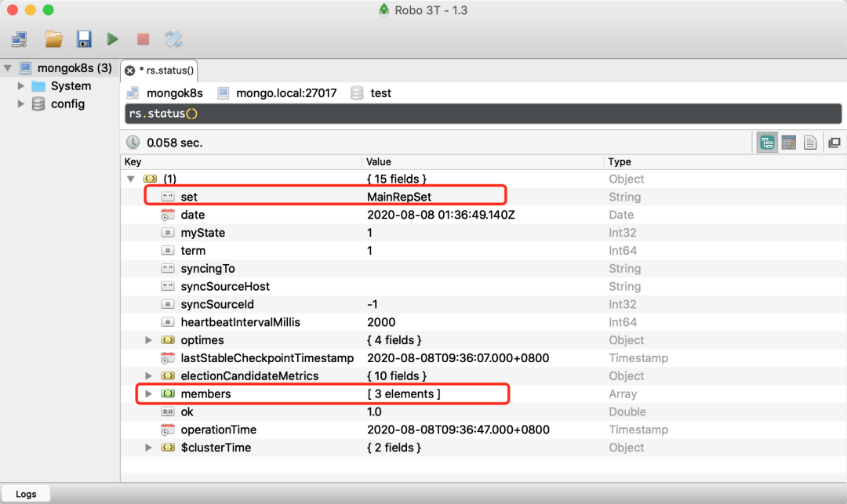847x504 pixels.
Task: Switch results to tree view mode
Action: tap(767, 143)
